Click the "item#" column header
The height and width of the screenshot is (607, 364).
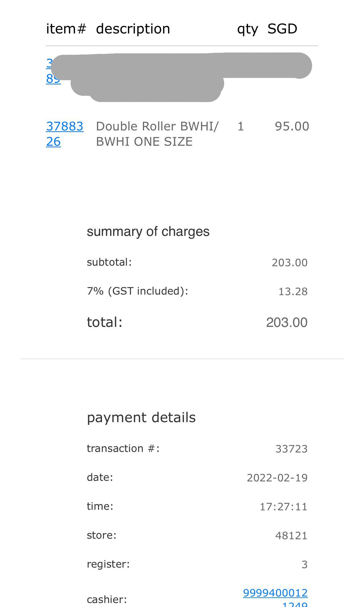(66, 29)
